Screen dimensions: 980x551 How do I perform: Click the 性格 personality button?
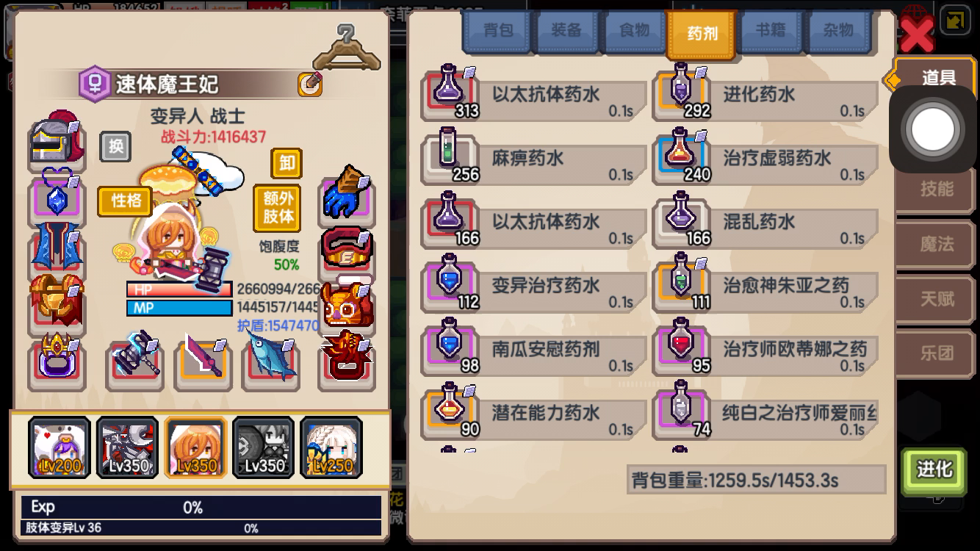coord(125,201)
